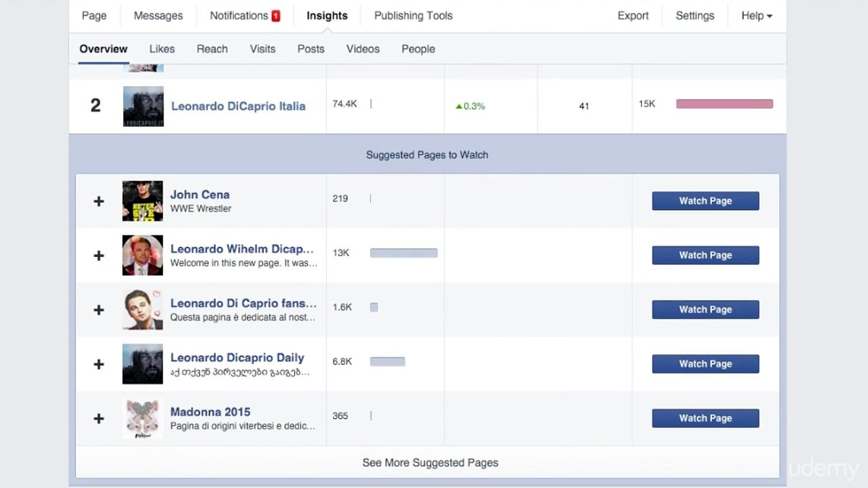Open the Notifications tab
Viewport: 868px width, 488px height.
point(239,16)
